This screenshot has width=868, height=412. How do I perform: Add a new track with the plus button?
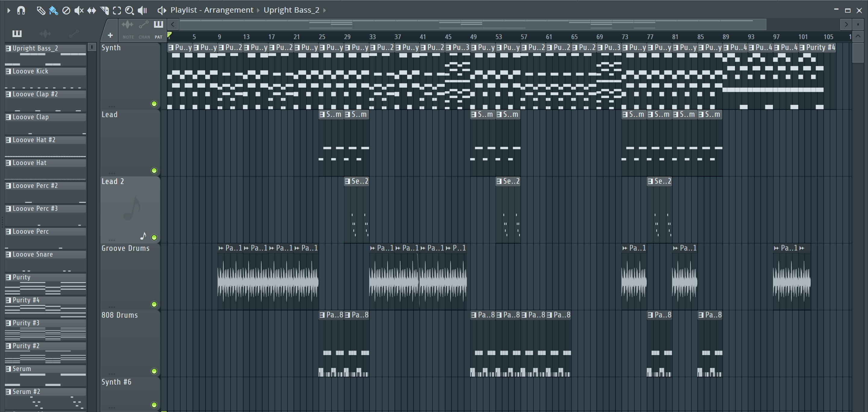[x=110, y=35]
